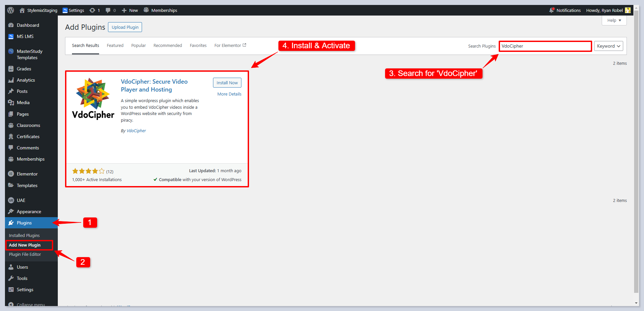644x311 pixels.
Task: Click the comments bubble icon in admin bar
Action: (x=108, y=10)
